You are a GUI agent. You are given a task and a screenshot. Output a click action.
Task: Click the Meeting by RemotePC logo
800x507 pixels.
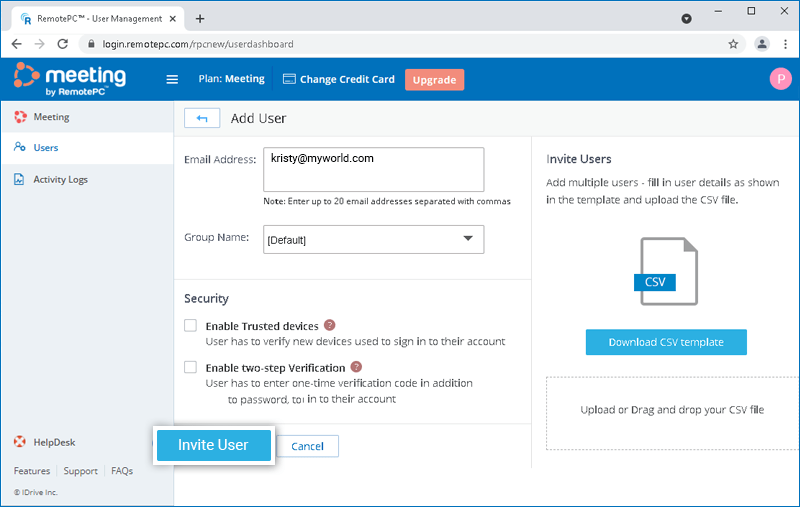tap(70, 80)
